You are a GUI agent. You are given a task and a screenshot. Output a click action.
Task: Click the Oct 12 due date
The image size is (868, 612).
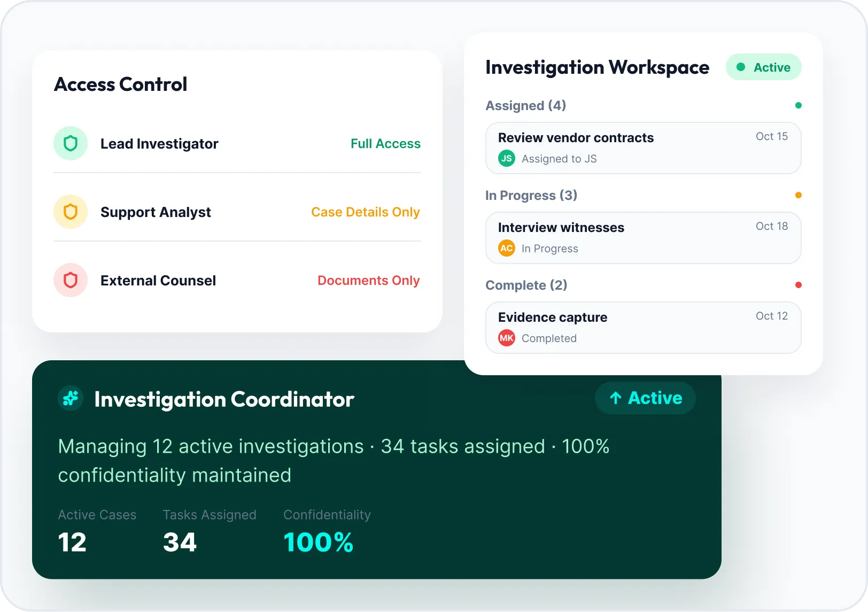click(x=772, y=316)
